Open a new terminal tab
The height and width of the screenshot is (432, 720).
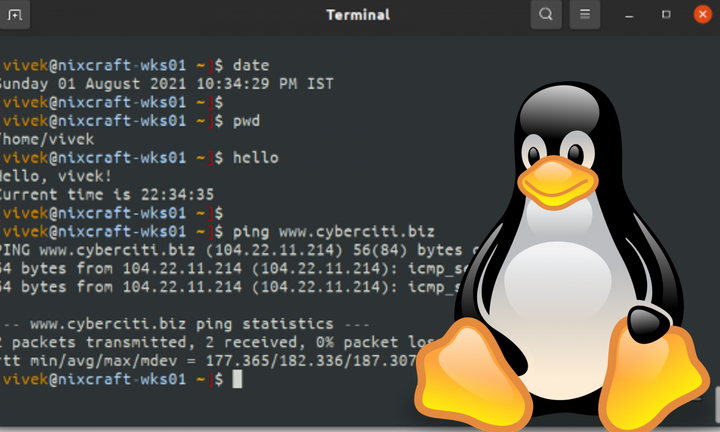point(15,15)
